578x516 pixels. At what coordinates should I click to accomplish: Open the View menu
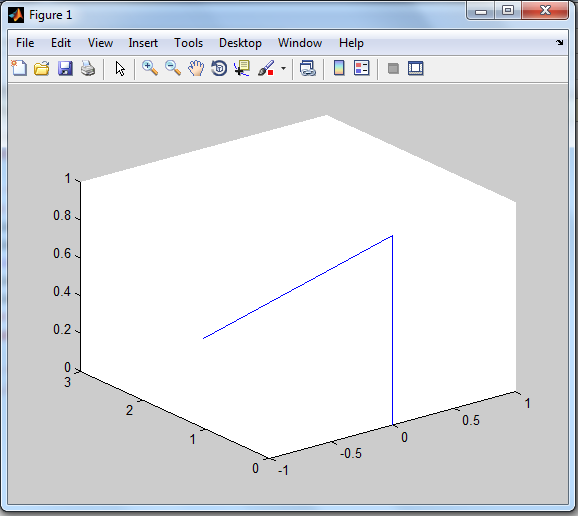[x=100, y=43]
